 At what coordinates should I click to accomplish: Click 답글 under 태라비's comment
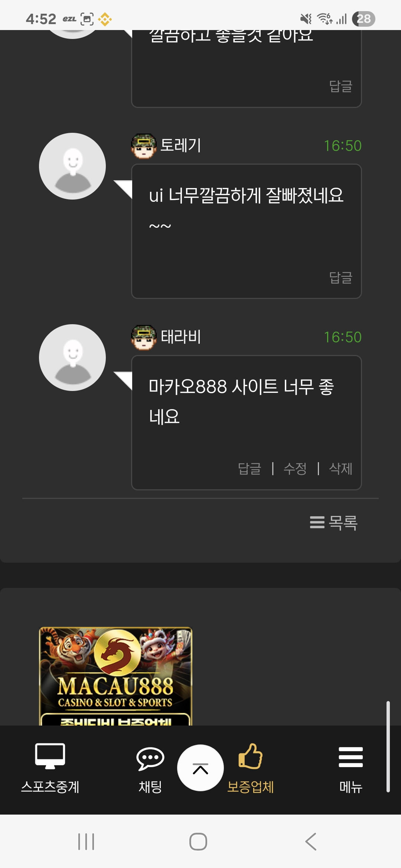[x=250, y=468]
